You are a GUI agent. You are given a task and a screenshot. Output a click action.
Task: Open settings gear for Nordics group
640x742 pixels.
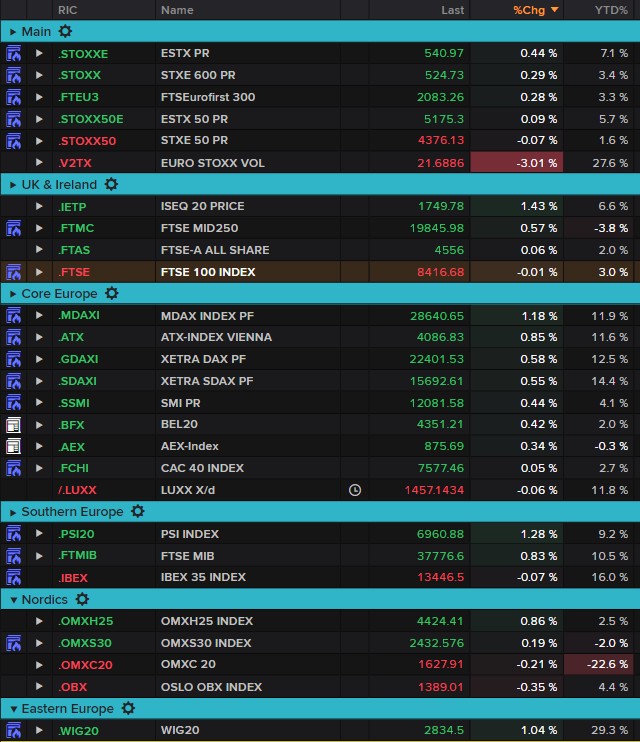coord(82,600)
